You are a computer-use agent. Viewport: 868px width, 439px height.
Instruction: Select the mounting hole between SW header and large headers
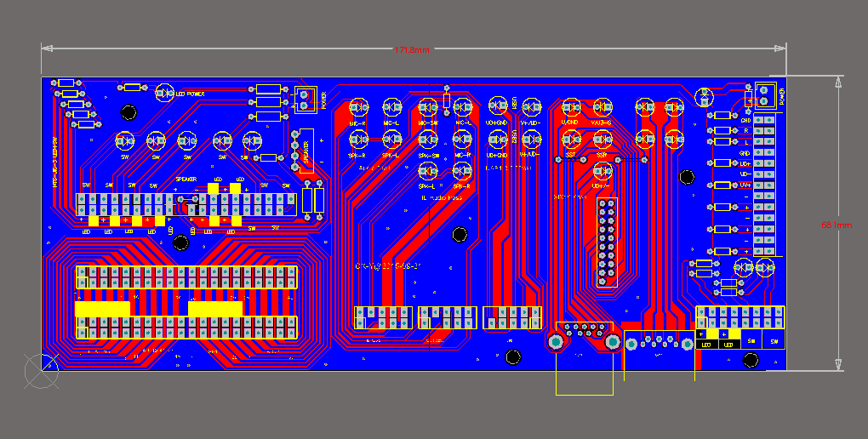[180, 242]
